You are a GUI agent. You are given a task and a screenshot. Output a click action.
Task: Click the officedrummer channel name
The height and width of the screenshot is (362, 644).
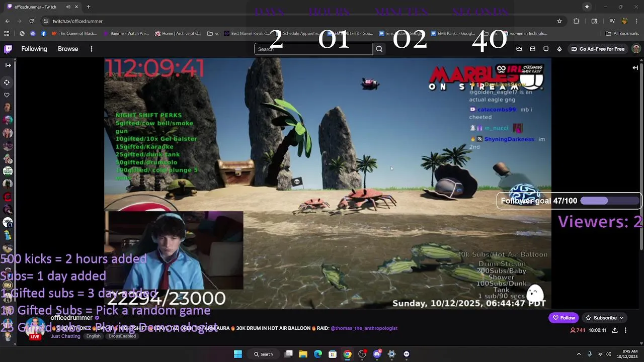[71, 318]
